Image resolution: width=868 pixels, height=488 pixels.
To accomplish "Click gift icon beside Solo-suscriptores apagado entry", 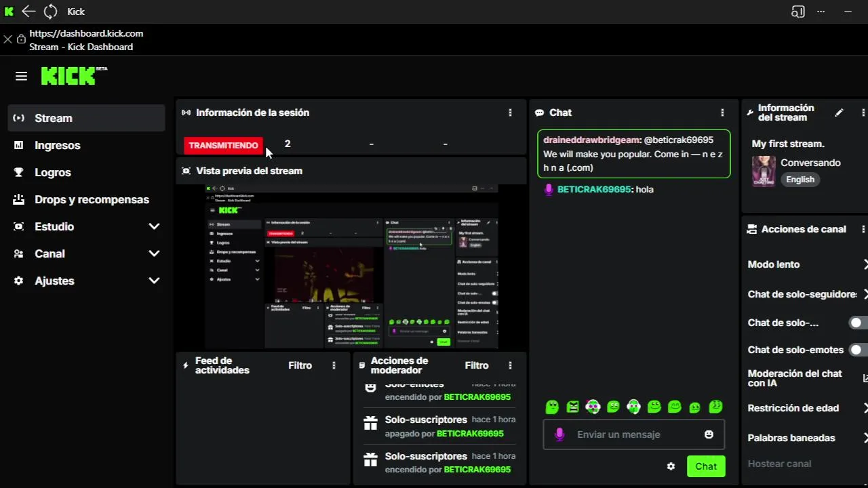I will (370, 424).
